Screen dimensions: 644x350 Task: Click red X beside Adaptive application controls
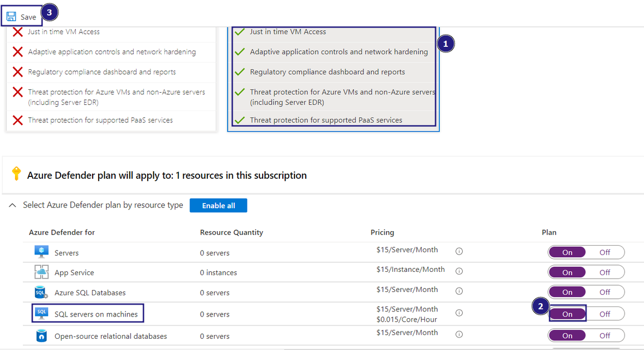(x=17, y=52)
